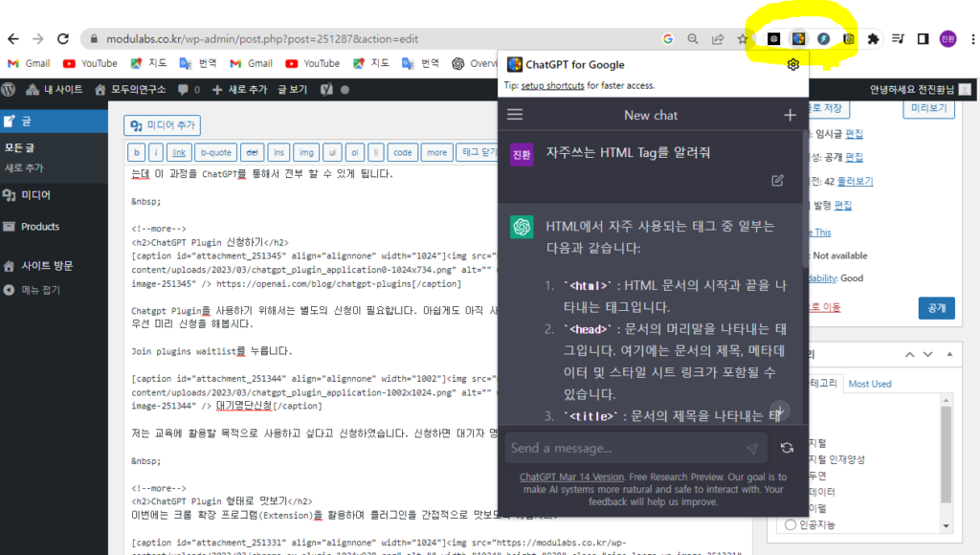Open the ChatGPT for Google extension icon
The image size is (980, 555).
(799, 38)
